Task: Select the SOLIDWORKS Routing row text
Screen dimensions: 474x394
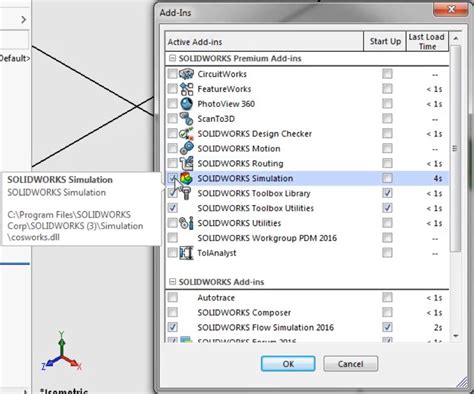Action: tap(240, 163)
